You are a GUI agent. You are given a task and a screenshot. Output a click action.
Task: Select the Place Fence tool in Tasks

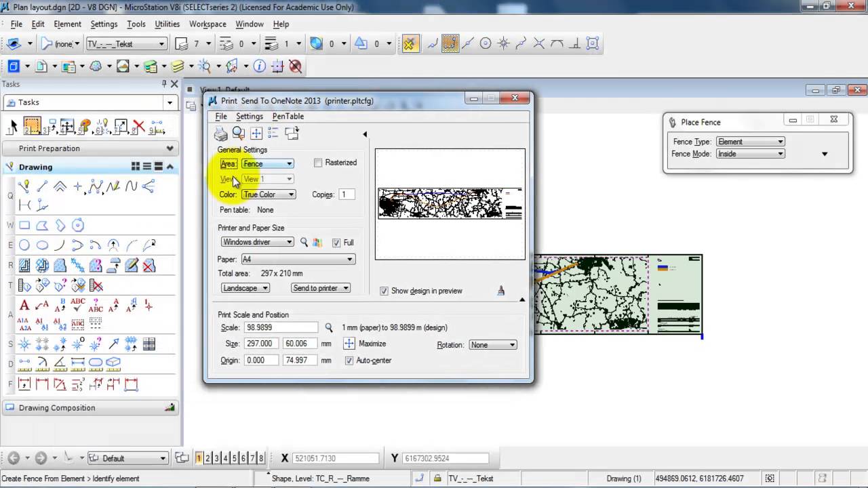click(x=32, y=127)
